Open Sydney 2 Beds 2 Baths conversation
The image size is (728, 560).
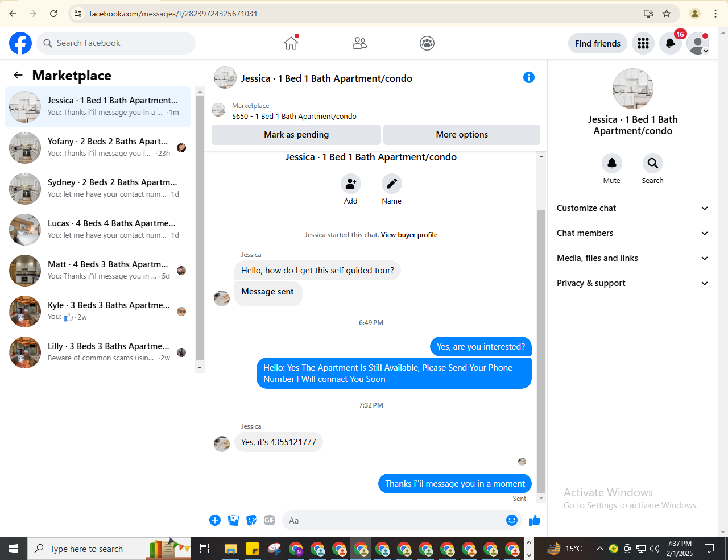pos(97,189)
